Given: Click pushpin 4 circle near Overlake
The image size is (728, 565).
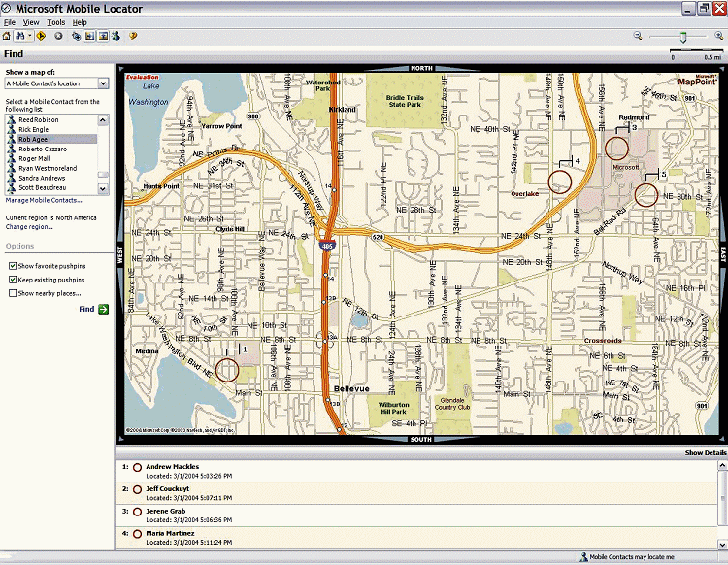Looking at the screenshot, I should [559, 182].
